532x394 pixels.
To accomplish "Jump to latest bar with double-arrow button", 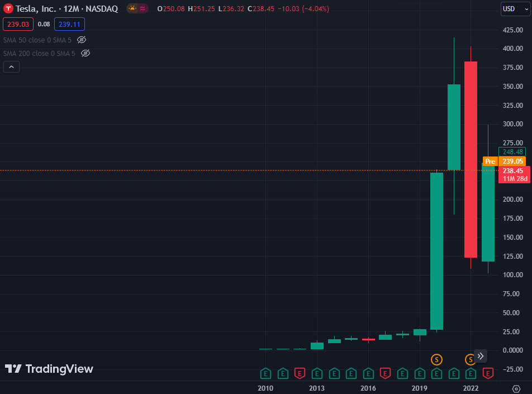I will click(x=481, y=356).
